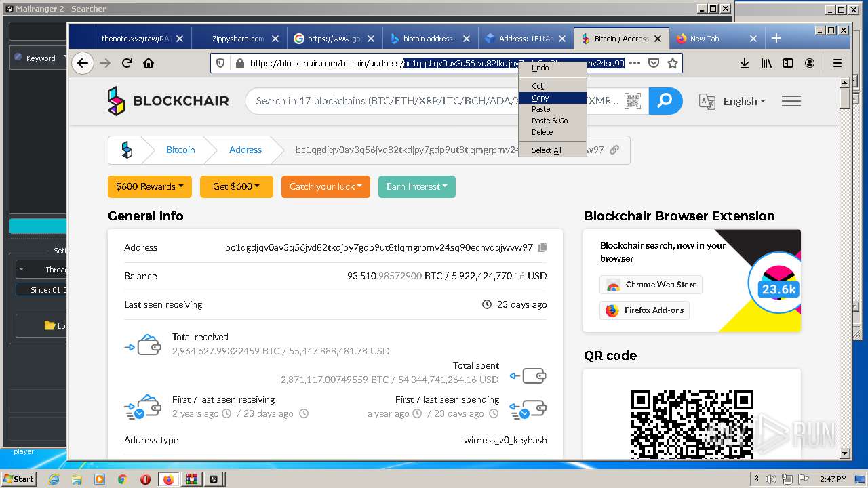Image resolution: width=868 pixels, height=488 pixels.
Task: Open the Bitcoin breadcrumb link
Action: [180, 150]
